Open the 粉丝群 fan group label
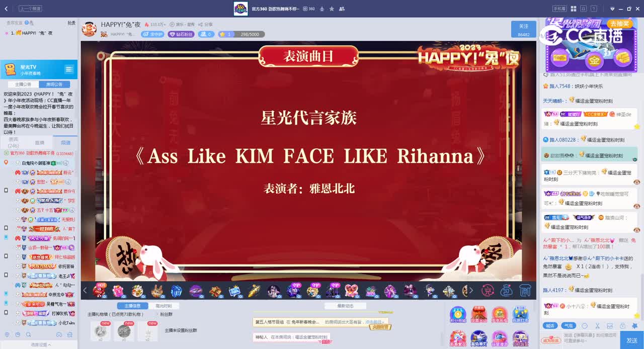644x349 pixels. [x=166, y=314]
